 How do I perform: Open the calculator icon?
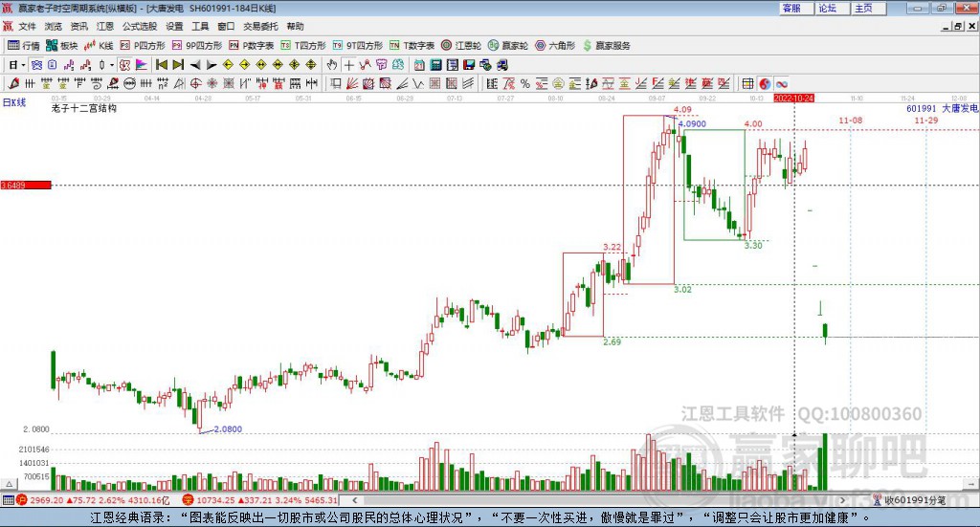[x=435, y=65]
